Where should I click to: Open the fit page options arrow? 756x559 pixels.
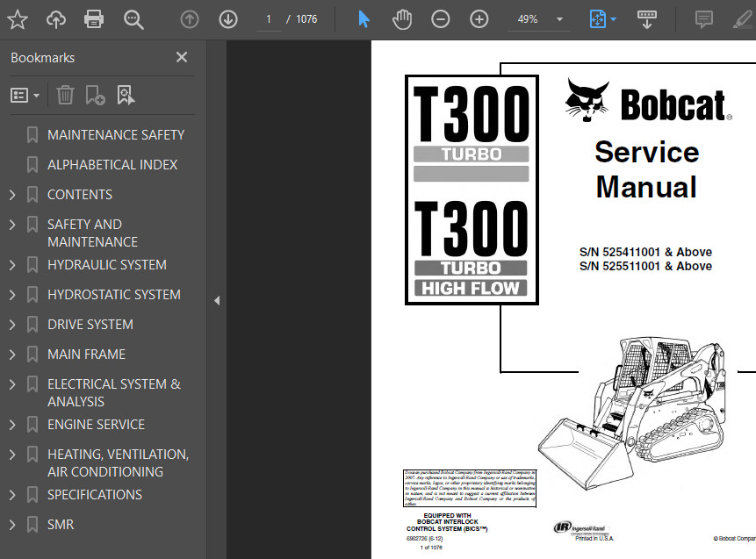click(x=613, y=19)
